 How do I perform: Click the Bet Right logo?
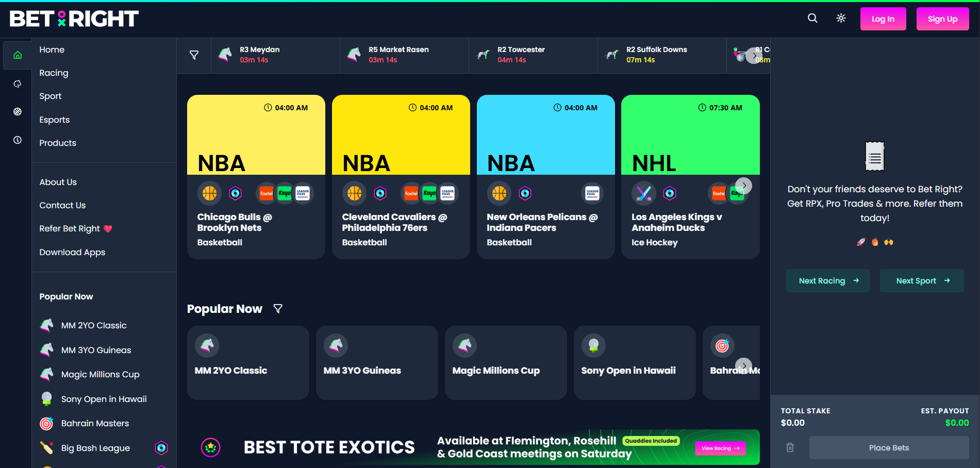point(74,19)
